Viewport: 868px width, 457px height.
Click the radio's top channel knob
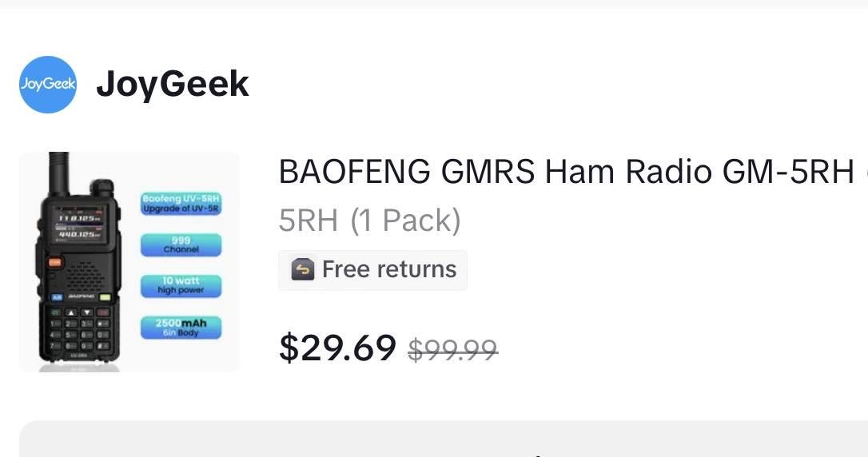[101, 189]
